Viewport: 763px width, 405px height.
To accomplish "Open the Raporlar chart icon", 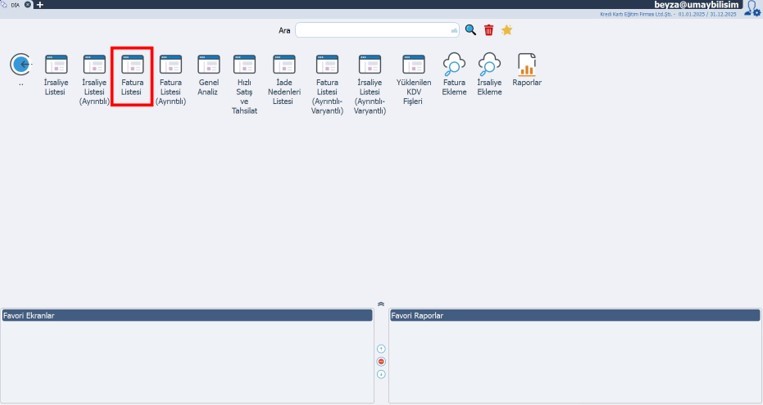I will pyautogui.click(x=527, y=65).
